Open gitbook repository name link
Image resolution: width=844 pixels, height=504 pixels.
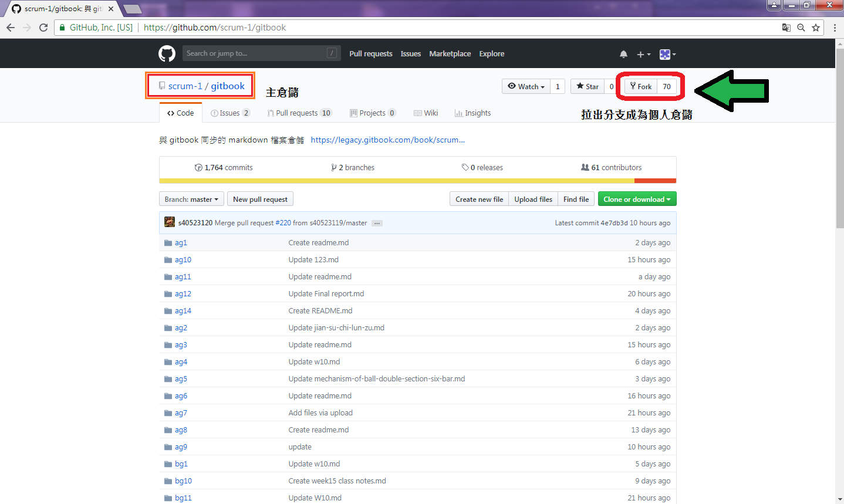point(228,86)
